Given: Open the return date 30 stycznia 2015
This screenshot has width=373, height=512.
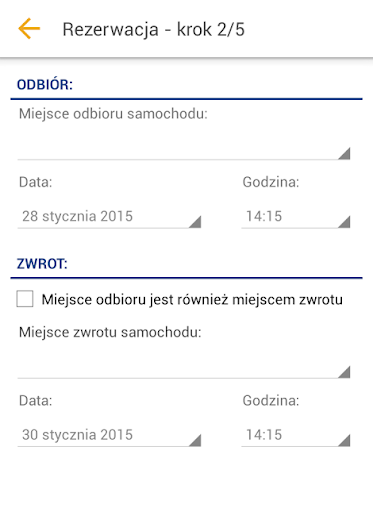Looking at the screenshot, I should click(x=109, y=435).
